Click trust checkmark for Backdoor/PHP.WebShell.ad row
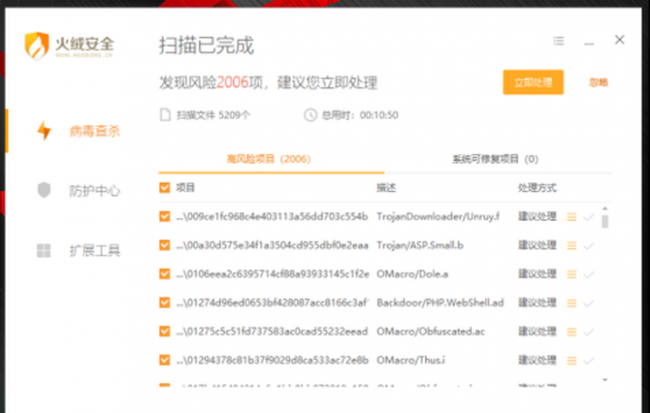Viewport: 650px width, 413px height. pos(588,303)
